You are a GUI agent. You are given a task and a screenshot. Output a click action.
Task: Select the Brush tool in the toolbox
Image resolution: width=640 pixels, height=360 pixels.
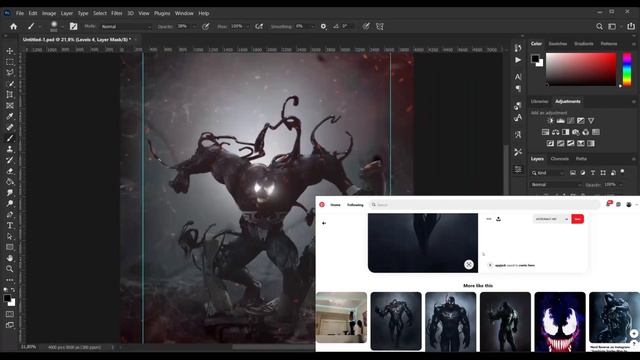click(x=10, y=138)
